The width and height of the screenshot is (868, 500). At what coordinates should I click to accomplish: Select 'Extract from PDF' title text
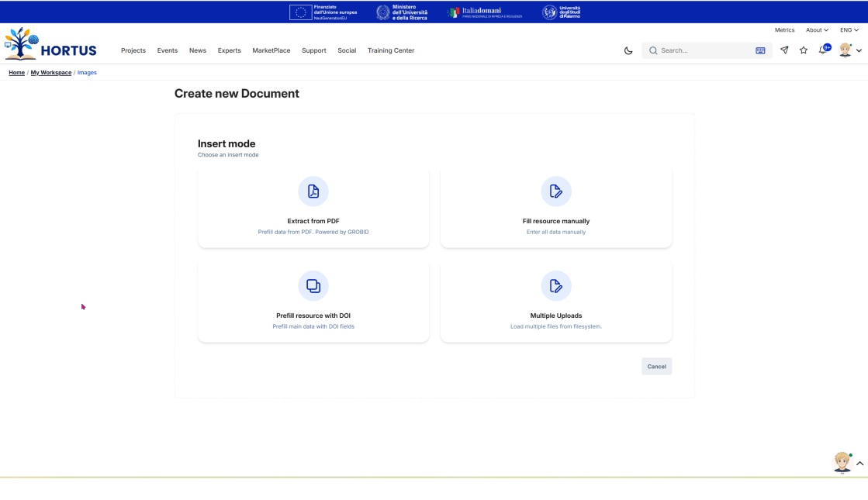(313, 221)
